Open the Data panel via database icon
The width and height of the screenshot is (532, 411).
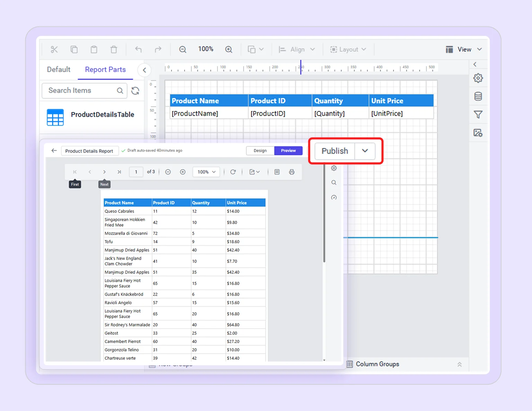point(478,96)
